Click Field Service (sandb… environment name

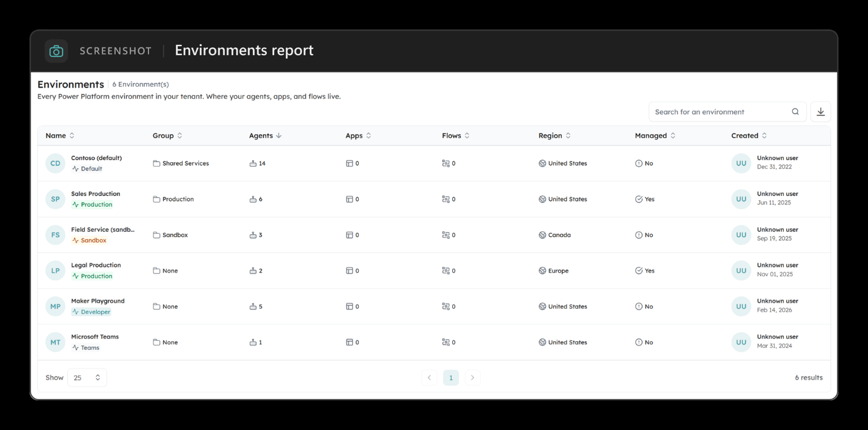(x=103, y=229)
